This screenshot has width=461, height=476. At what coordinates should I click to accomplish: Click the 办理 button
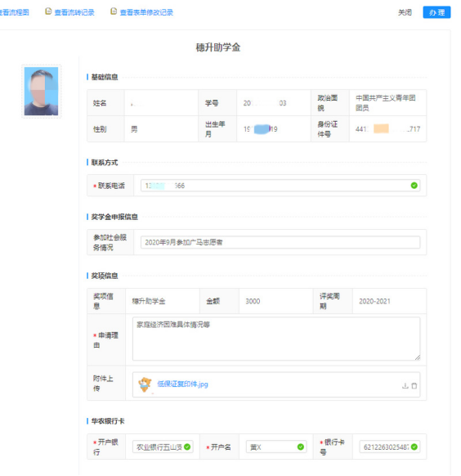(x=436, y=12)
